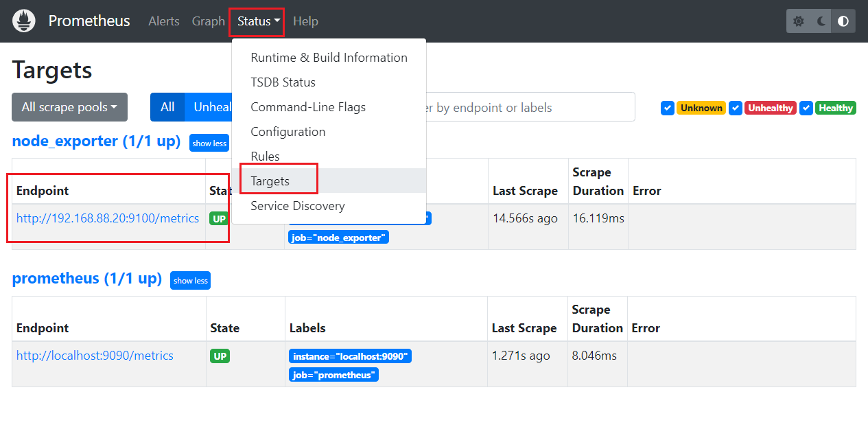Click the Prometheus flame logo icon
This screenshot has width=868, height=427.
[x=24, y=21]
